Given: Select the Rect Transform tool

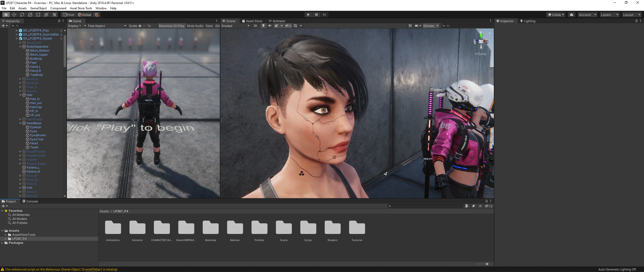Looking at the screenshot, I should pyautogui.click(x=38, y=15).
